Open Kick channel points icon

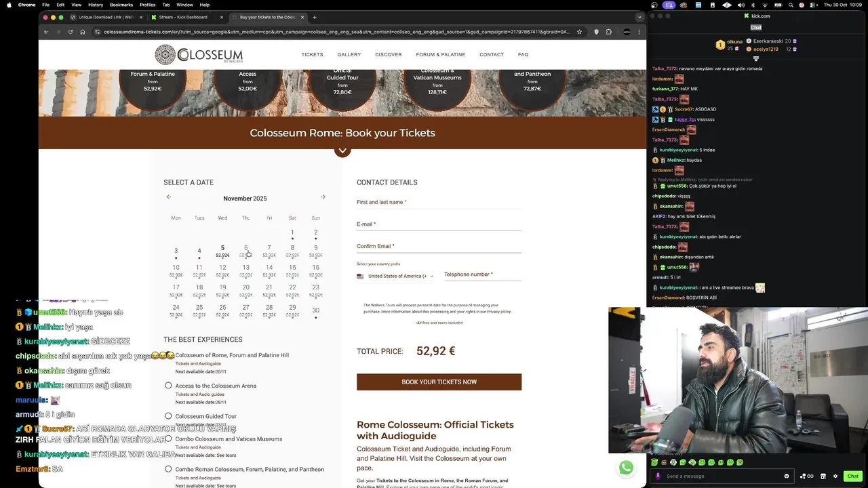coord(806,476)
